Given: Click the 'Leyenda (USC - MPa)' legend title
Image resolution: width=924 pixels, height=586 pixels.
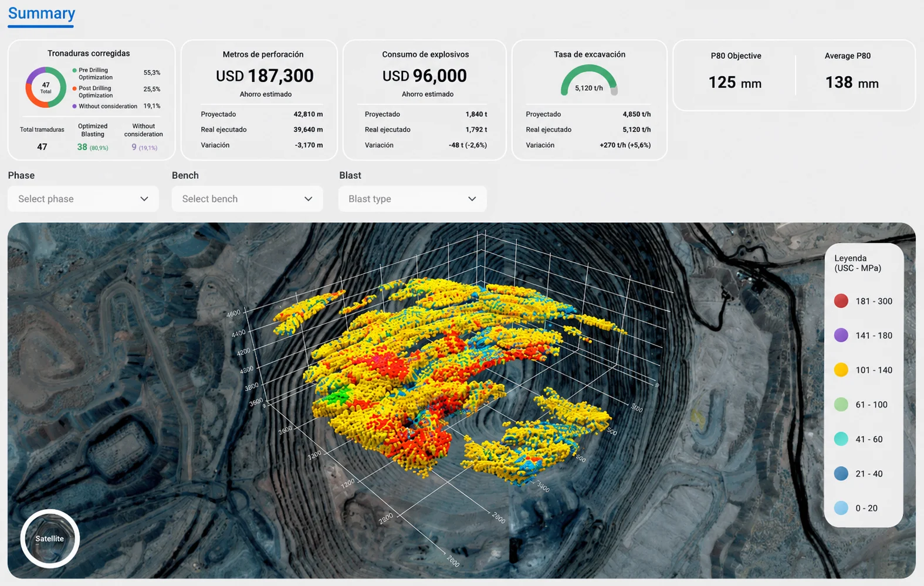Looking at the screenshot, I should coord(858,263).
